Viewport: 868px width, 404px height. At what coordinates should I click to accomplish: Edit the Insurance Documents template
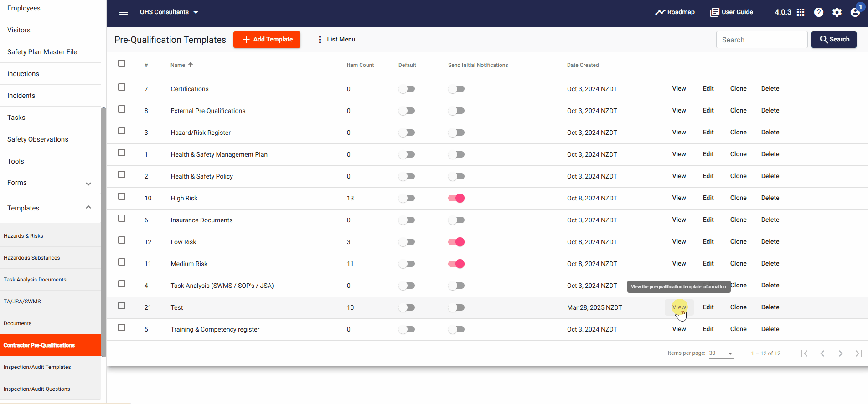(708, 220)
